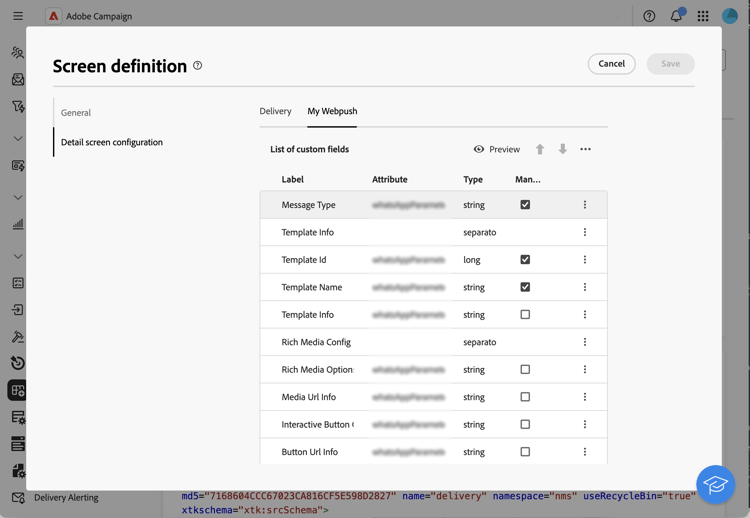Open Delivery Alerting in sidebar

66,497
